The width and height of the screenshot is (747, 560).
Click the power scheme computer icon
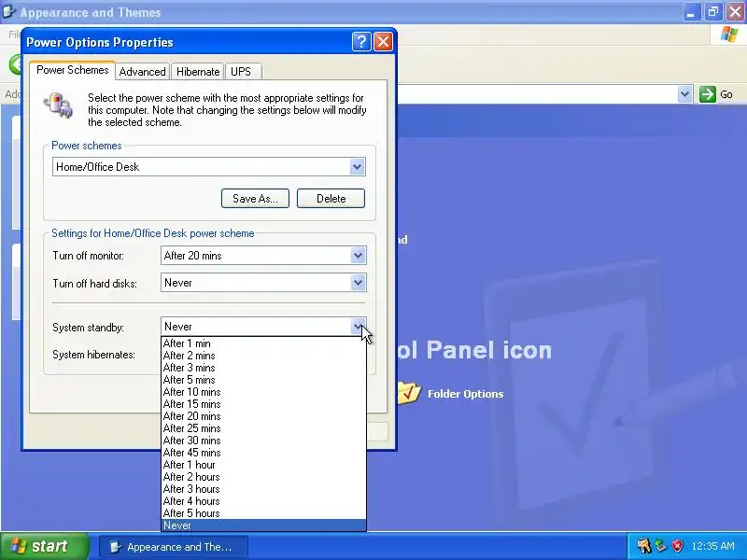click(x=59, y=105)
